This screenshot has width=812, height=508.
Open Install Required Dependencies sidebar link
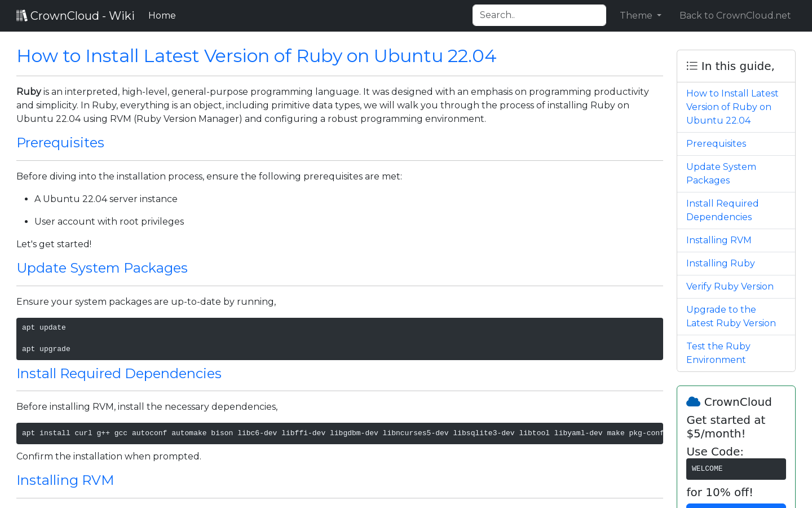click(x=722, y=210)
